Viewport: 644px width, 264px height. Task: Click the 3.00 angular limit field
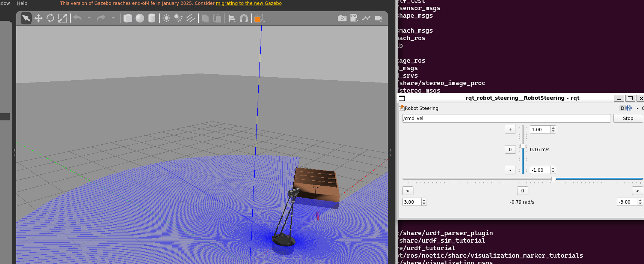point(412,202)
